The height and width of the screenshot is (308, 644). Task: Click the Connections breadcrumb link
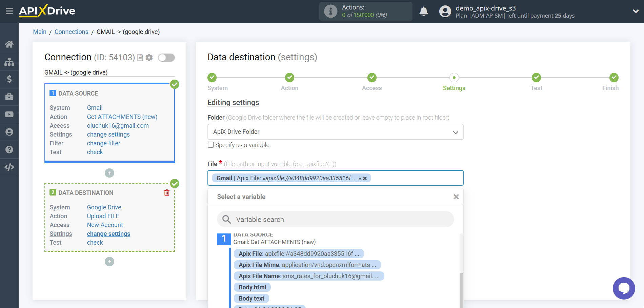pyautogui.click(x=71, y=32)
